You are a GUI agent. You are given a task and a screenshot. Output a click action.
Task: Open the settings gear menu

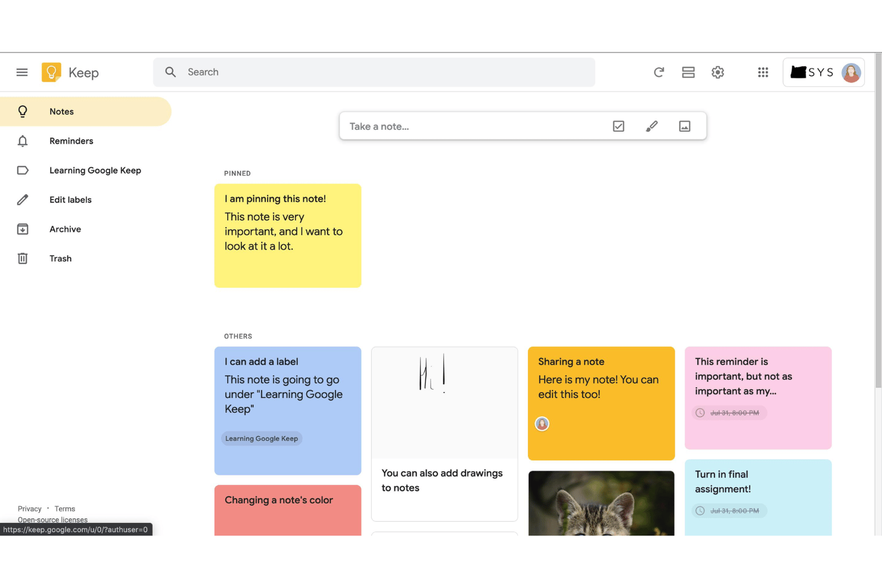718,72
